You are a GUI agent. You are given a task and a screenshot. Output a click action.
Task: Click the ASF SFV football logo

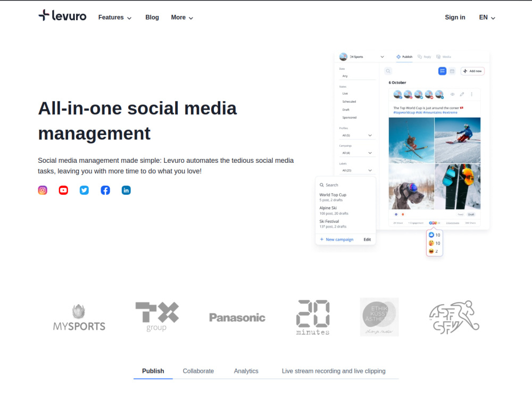click(454, 317)
